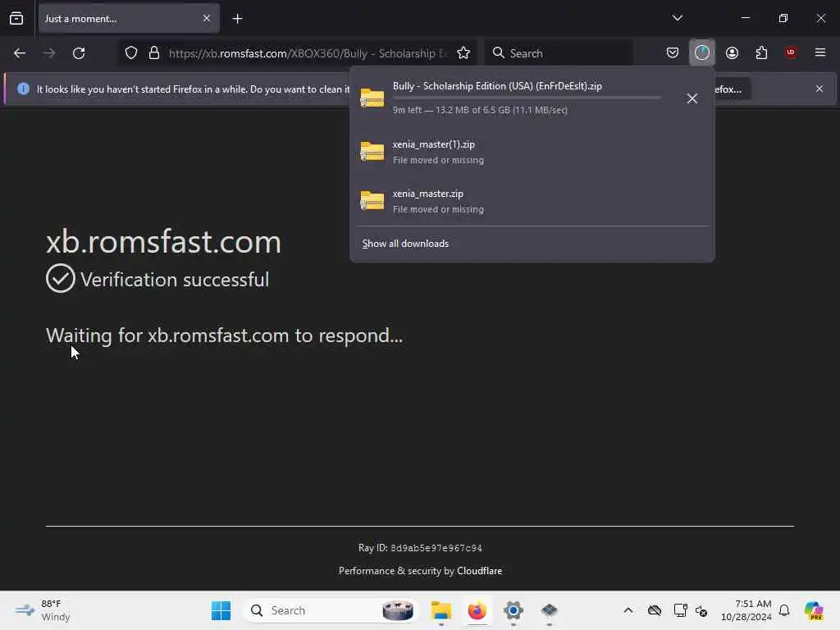The width and height of the screenshot is (840, 630).
Task: Select the 'Just a moment...' tab
Action: pos(129,18)
